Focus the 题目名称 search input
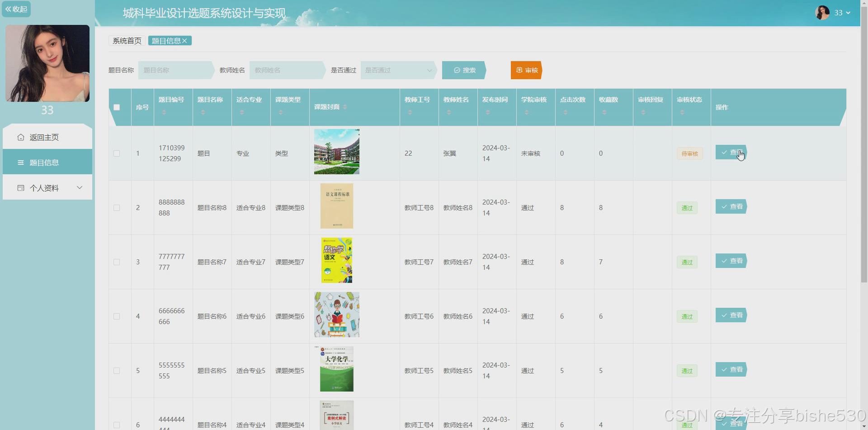The width and height of the screenshot is (868, 430). (176, 70)
